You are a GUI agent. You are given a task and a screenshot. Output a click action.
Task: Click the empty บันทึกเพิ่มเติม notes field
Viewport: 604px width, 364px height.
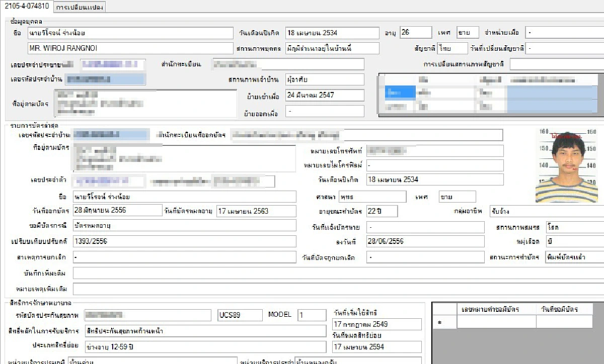pos(338,273)
